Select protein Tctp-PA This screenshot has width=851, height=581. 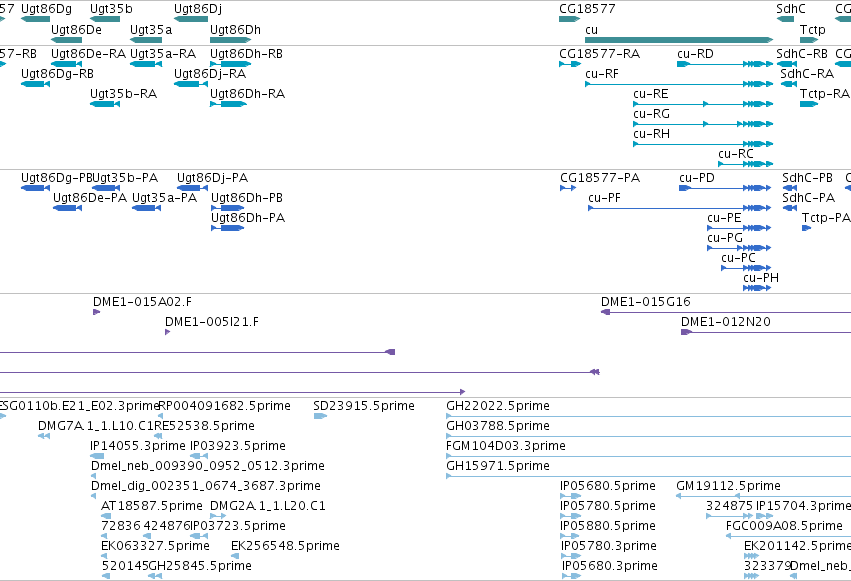[x=806, y=228]
